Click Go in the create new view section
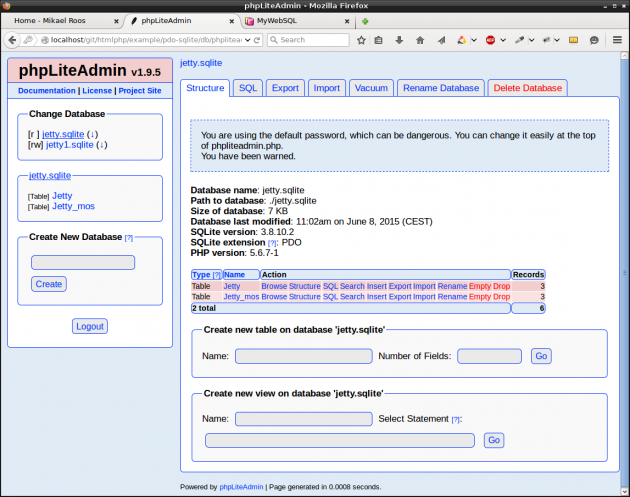The height and width of the screenshot is (497, 630). (x=494, y=440)
